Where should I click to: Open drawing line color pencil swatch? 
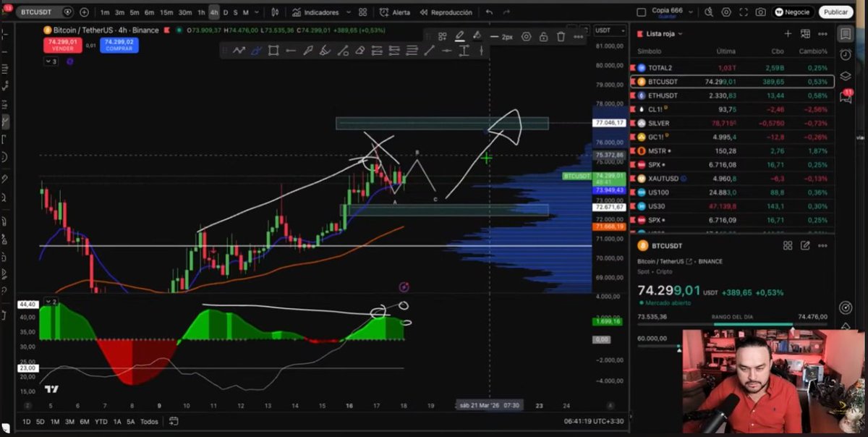(x=459, y=36)
